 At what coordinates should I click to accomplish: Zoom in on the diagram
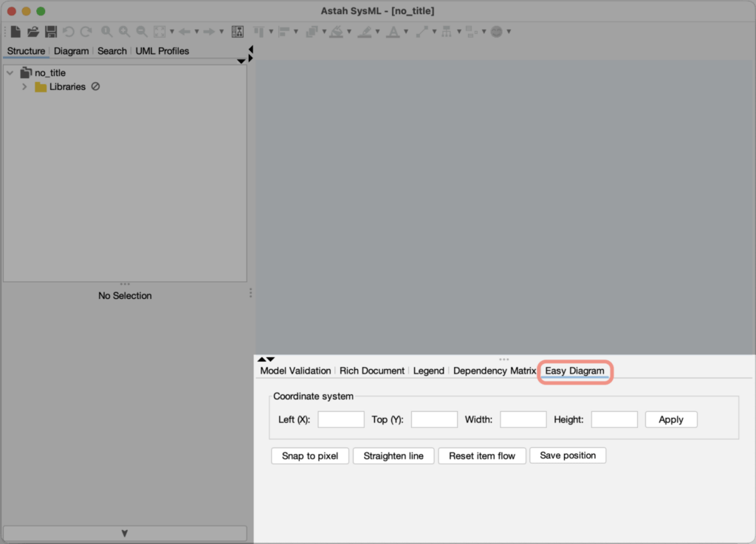[x=124, y=31]
